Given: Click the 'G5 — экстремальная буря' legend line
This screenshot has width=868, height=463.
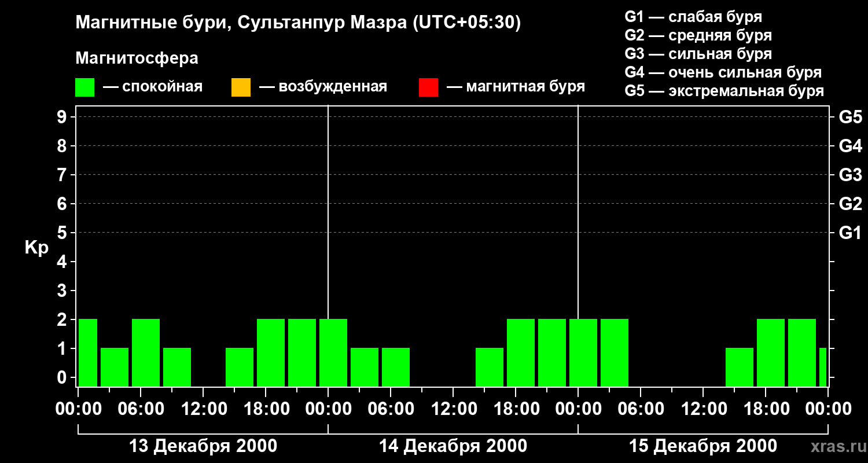Looking at the screenshot, I should (x=724, y=91).
